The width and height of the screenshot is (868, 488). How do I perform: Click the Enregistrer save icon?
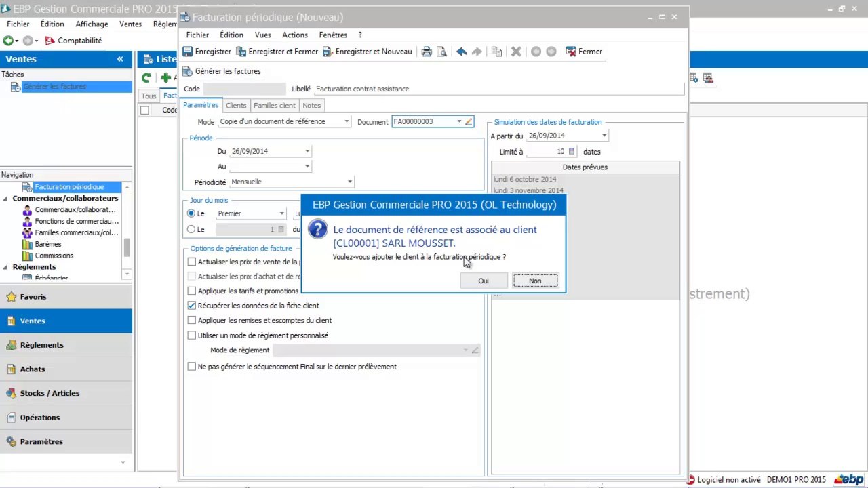[188, 52]
